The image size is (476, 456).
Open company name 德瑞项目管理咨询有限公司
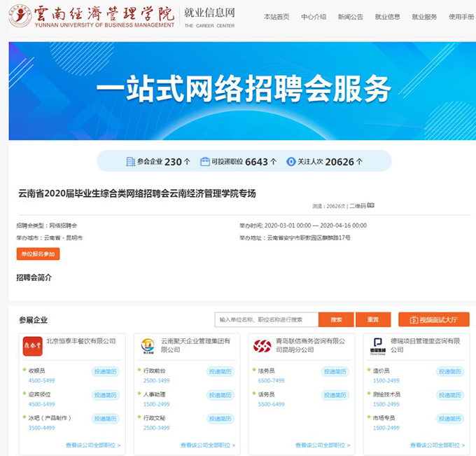click(425, 345)
